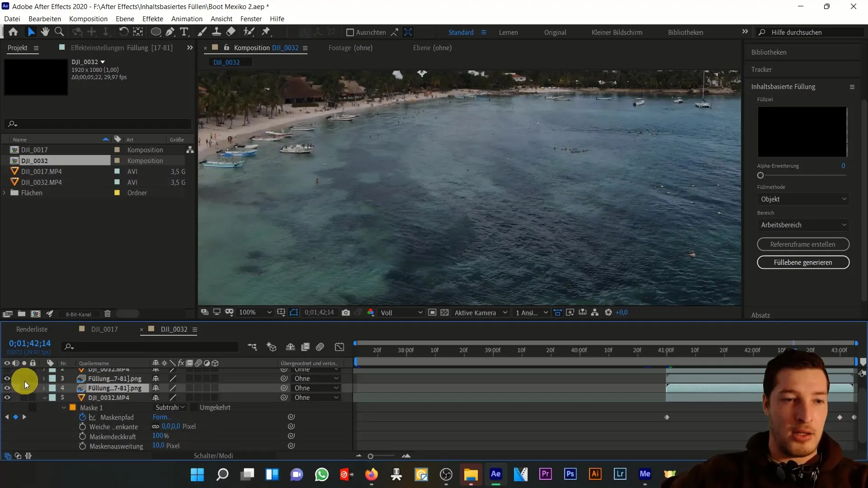Adjust the Alpha-Erweiterung slider handle

(x=760, y=175)
